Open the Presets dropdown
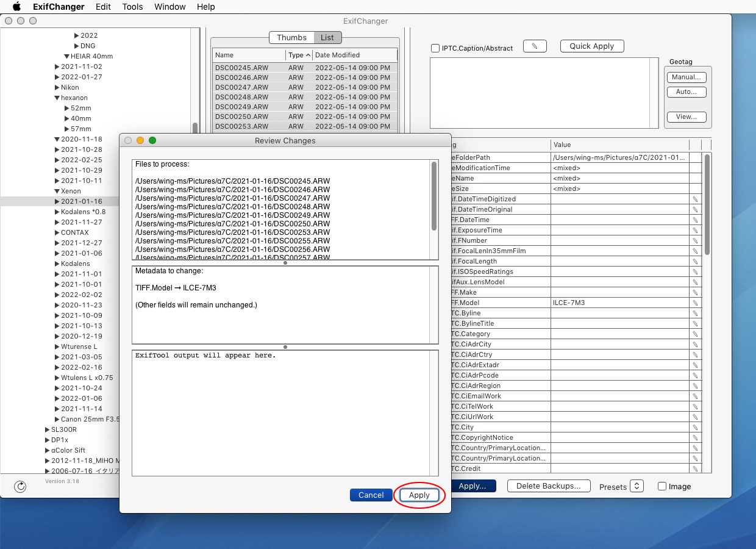 click(x=637, y=486)
